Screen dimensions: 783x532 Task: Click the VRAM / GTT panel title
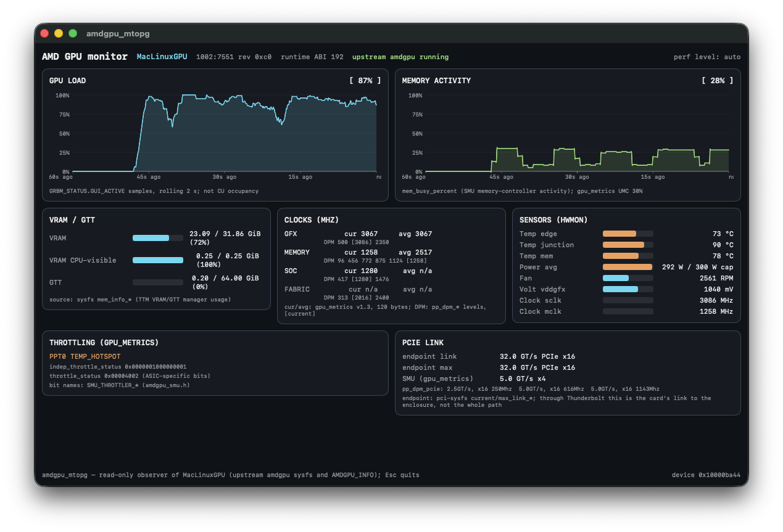tap(72, 220)
